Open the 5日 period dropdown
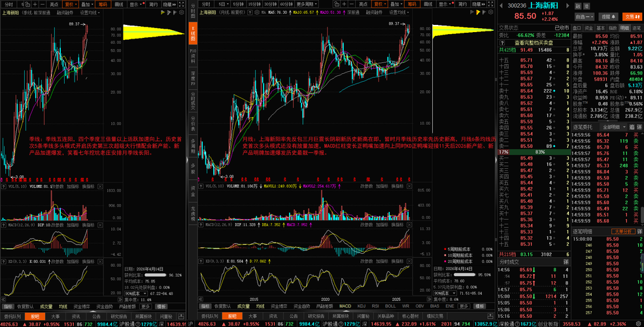 pos(224,4)
